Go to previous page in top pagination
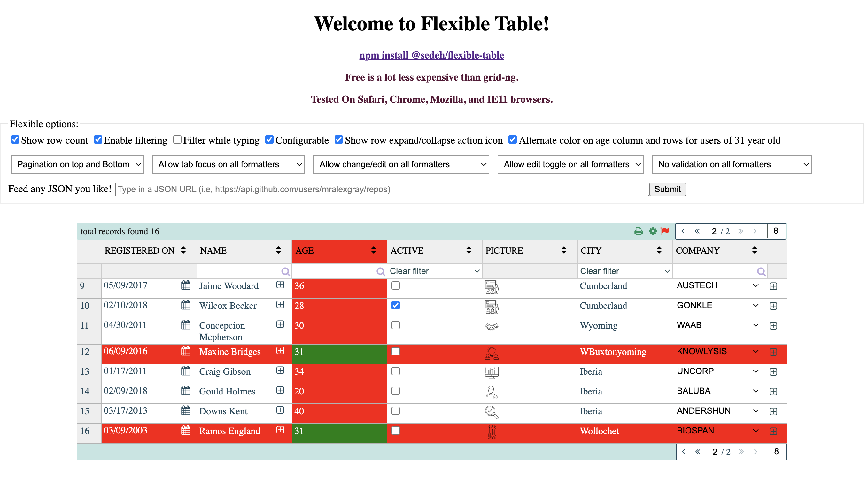 (683, 231)
